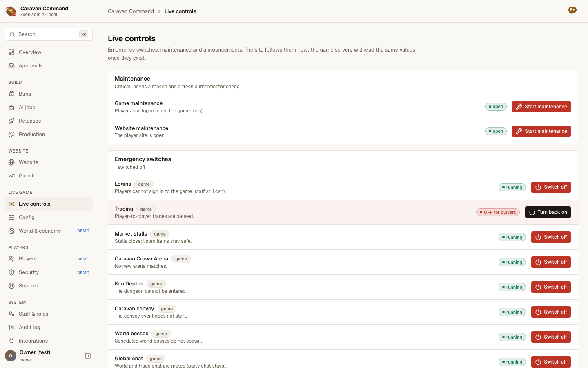
Task: Click the '1 switched off' text
Action: point(130,167)
